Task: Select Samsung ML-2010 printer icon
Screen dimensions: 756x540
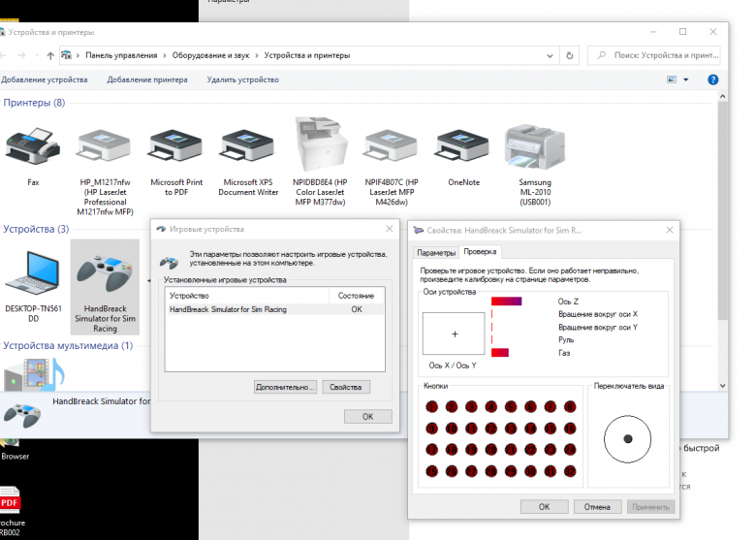Action: pos(535,147)
